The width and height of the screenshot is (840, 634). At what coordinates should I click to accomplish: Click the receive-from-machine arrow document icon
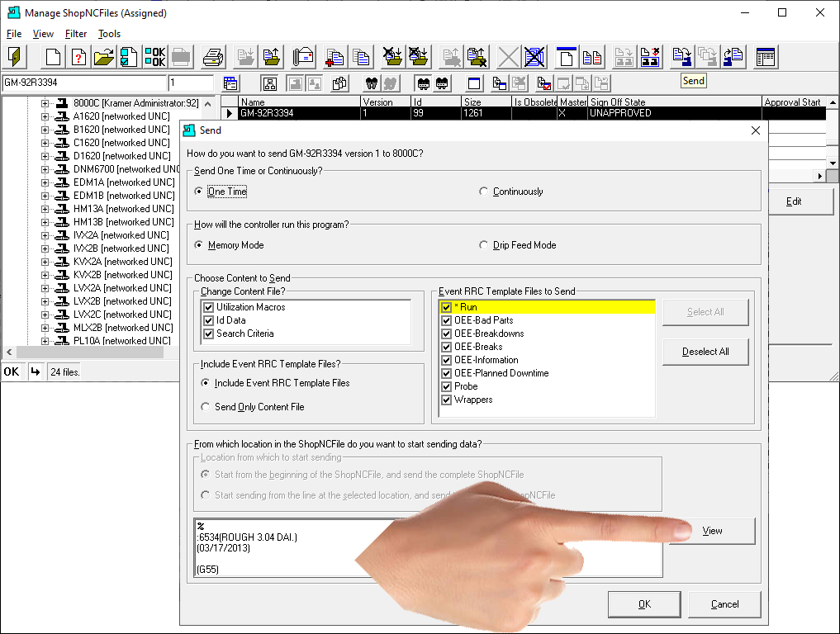click(733, 57)
